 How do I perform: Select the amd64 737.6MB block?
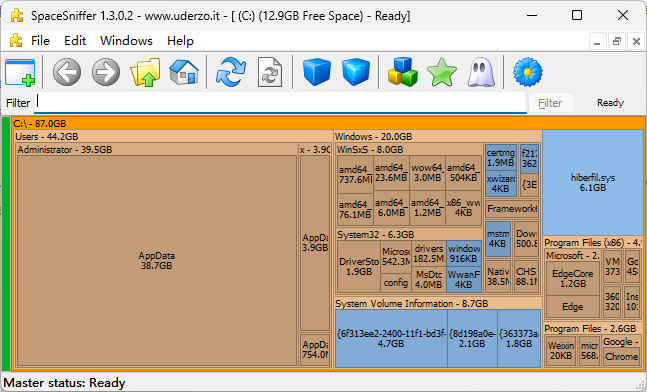pos(355,175)
